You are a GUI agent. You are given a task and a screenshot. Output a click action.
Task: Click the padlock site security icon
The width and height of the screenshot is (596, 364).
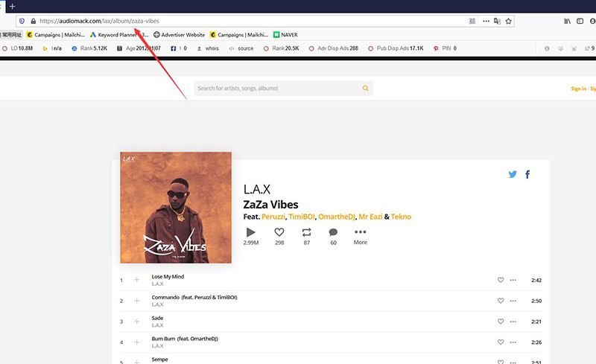33,22
